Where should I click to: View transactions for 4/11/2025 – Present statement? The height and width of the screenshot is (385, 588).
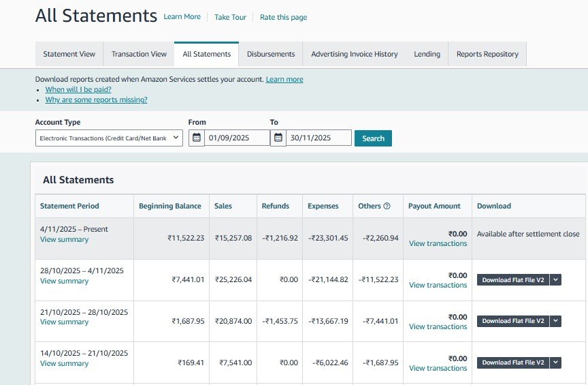click(438, 243)
